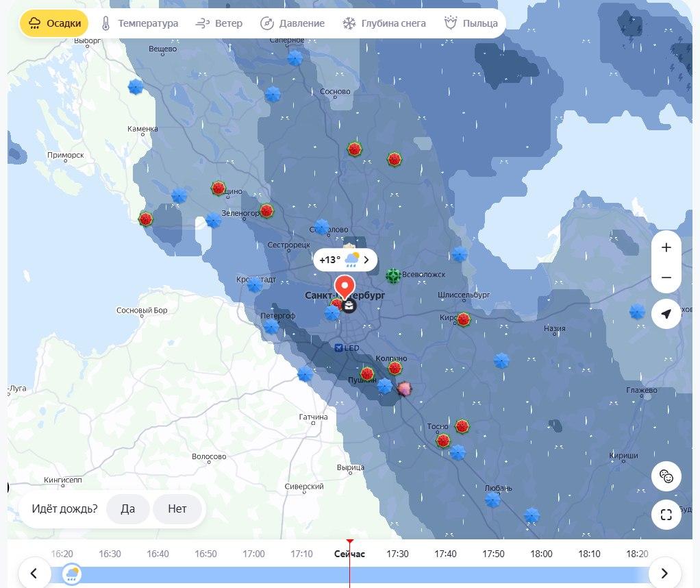Answer Нет to the rain question
The width and height of the screenshot is (700, 588).
(x=177, y=509)
